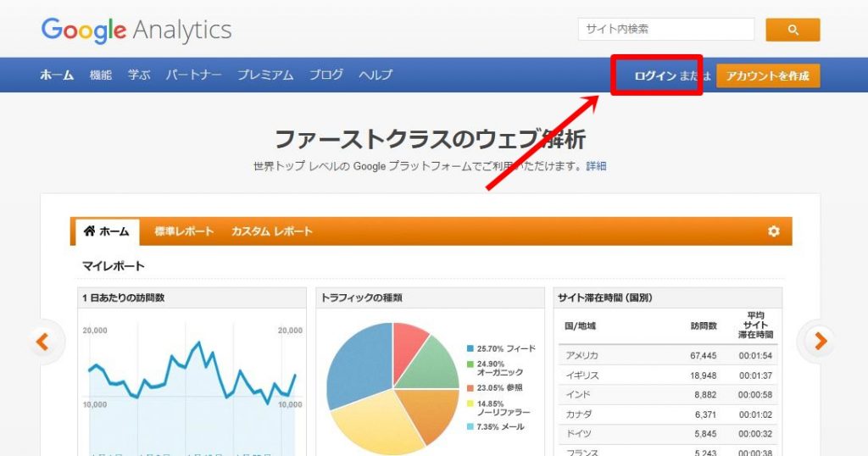Click the Google Analytics logo
The width and height of the screenshot is (868, 456).
pos(136,31)
